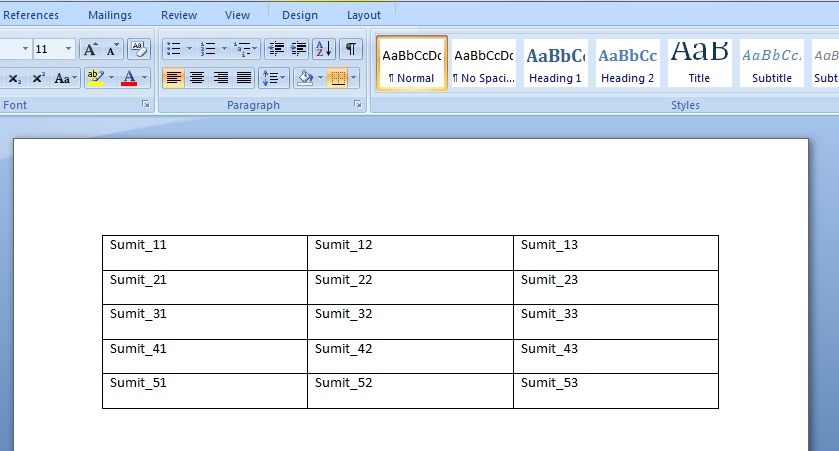This screenshot has width=839, height=451.
Task: Click the Clear Formatting icon
Action: pos(139,49)
